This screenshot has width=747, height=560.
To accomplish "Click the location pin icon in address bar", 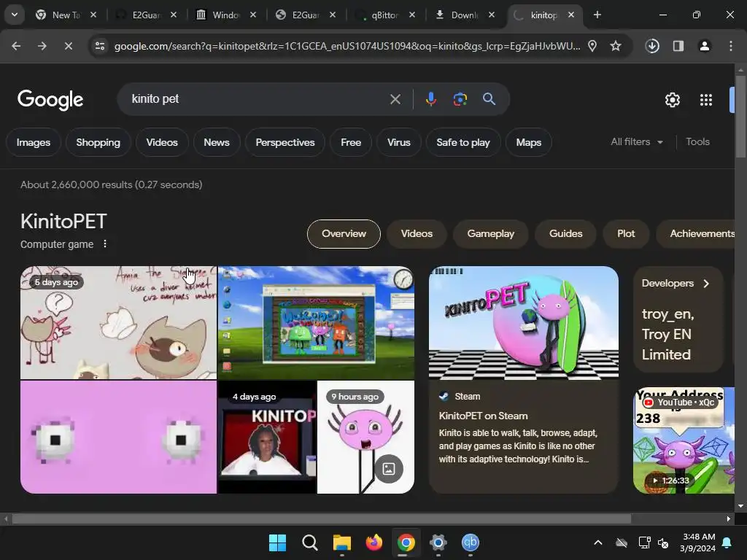I will (592, 46).
